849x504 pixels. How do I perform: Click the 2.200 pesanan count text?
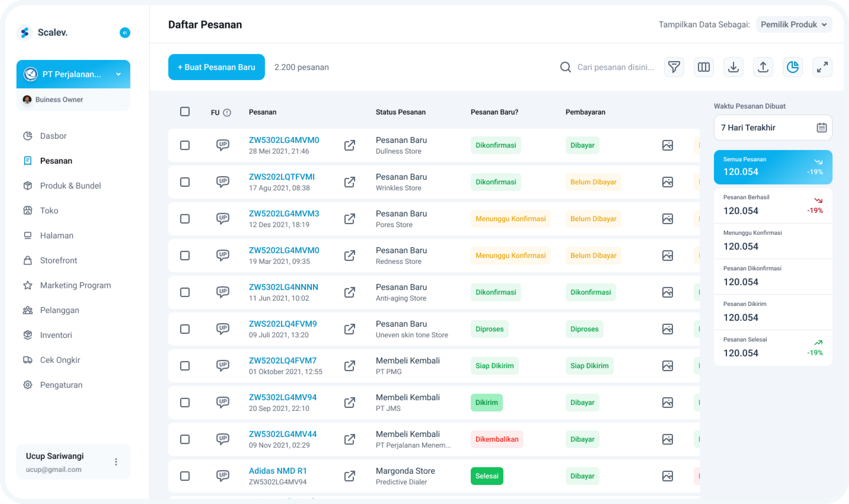tap(301, 67)
